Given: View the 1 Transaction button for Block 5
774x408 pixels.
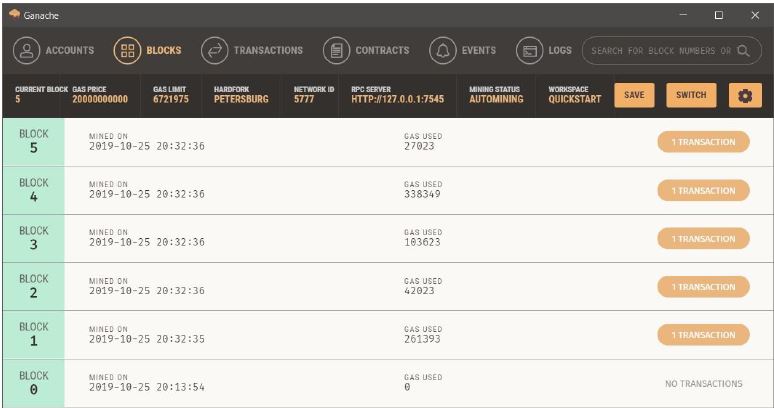Looking at the screenshot, I should pyautogui.click(x=703, y=142).
